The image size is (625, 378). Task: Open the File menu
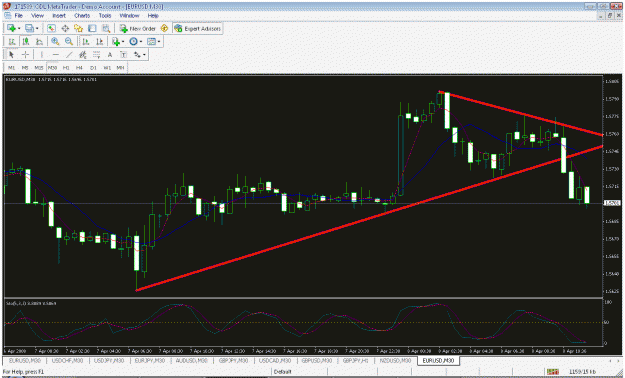[19, 16]
